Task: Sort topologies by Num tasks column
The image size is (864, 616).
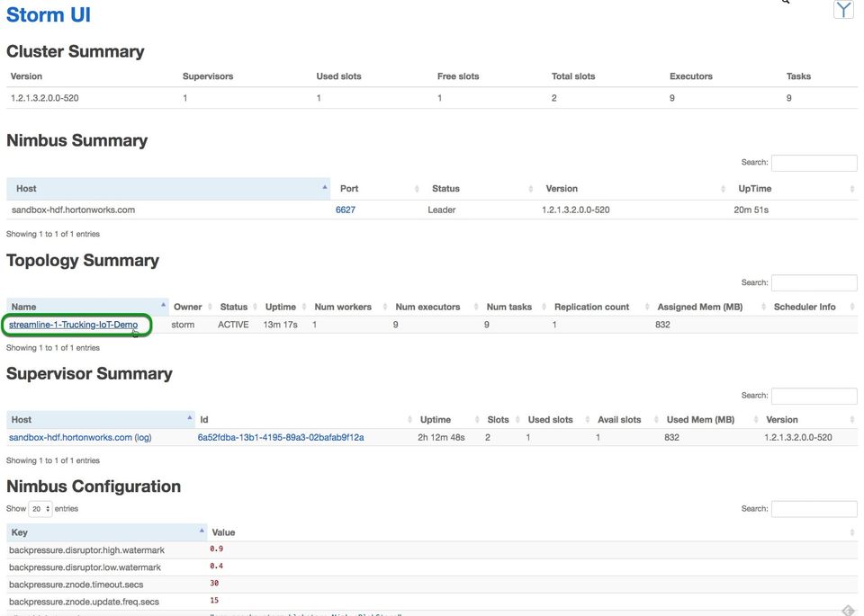Action: pyautogui.click(x=514, y=307)
